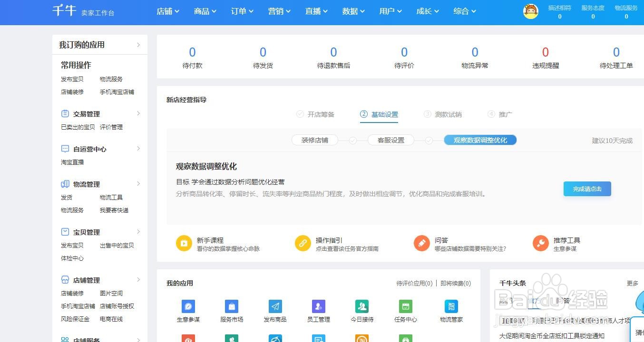Open the 今日接待 app icon
Screen dimensions: 644x342
pos(362,306)
